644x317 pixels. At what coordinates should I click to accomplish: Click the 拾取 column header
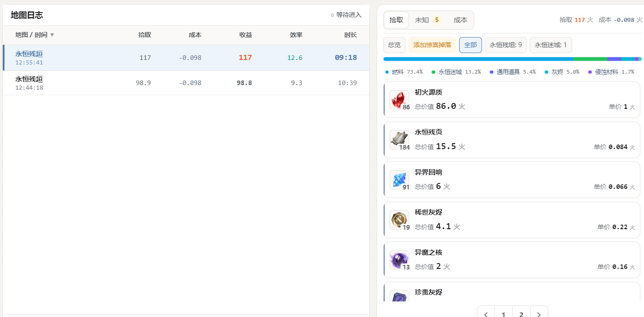pyautogui.click(x=145, y=35)
